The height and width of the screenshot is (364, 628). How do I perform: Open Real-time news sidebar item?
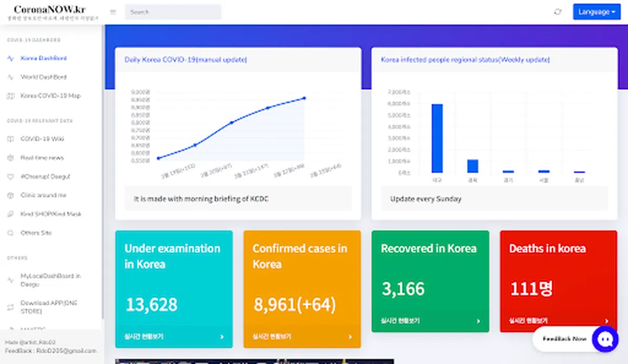42,158
